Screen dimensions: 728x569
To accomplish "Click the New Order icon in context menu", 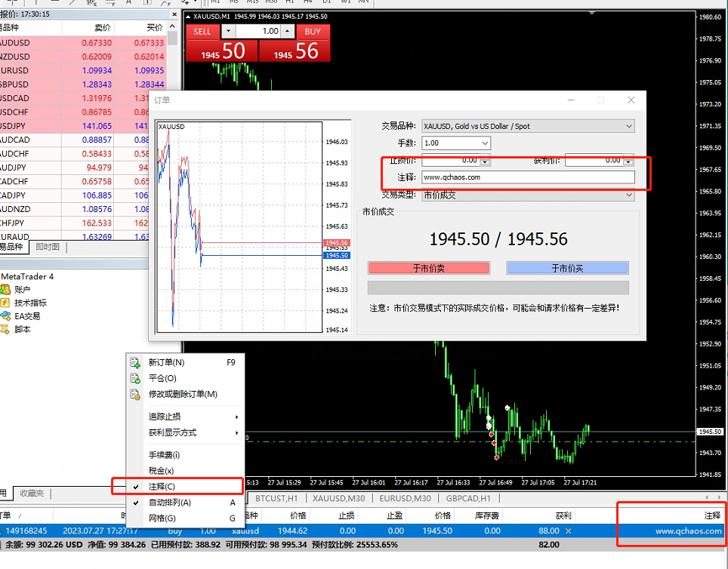I will coord(135,362).
